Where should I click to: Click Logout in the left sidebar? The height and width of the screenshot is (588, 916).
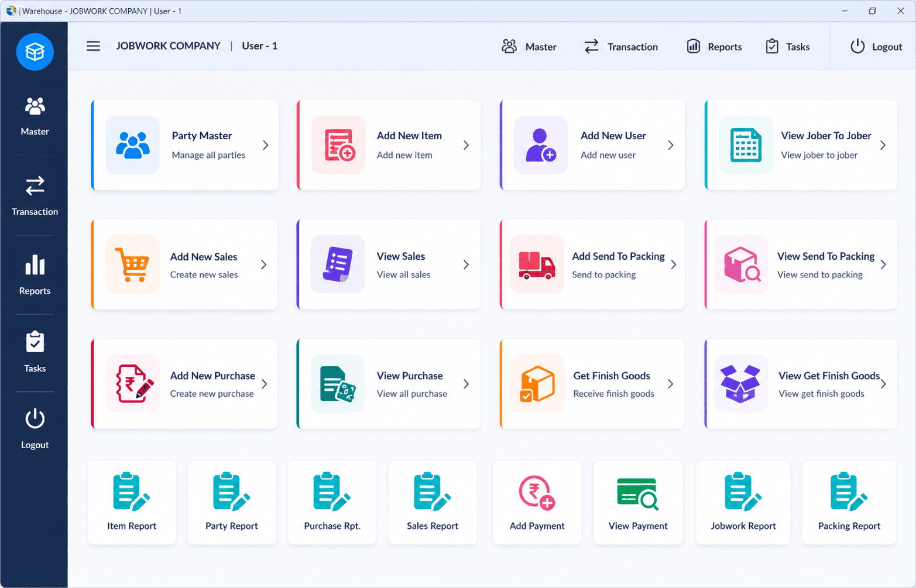(35, 429)
